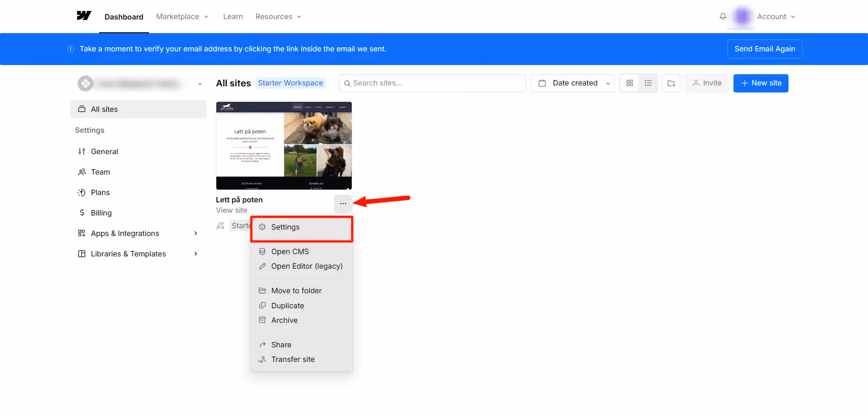
Task: Click the General sliders icon
Action: coord(82,151)
